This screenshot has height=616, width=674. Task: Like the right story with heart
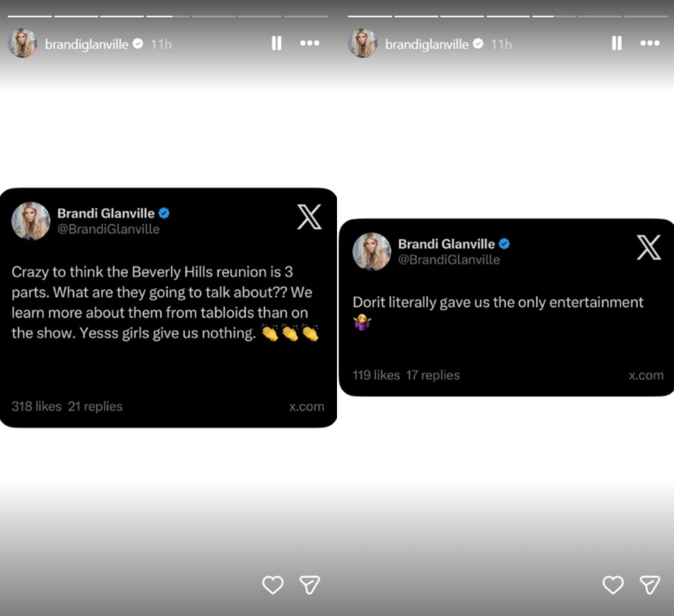(x=613, y=585)
